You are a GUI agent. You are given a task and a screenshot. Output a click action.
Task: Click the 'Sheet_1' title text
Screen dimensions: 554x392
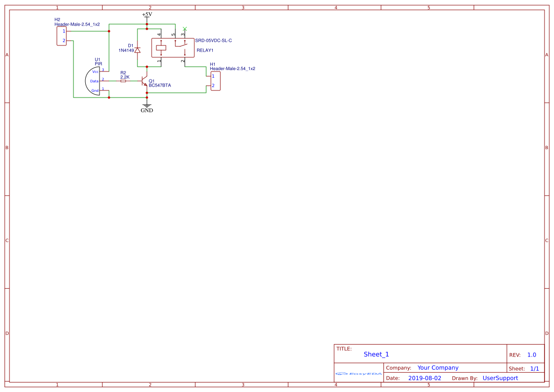376,354
